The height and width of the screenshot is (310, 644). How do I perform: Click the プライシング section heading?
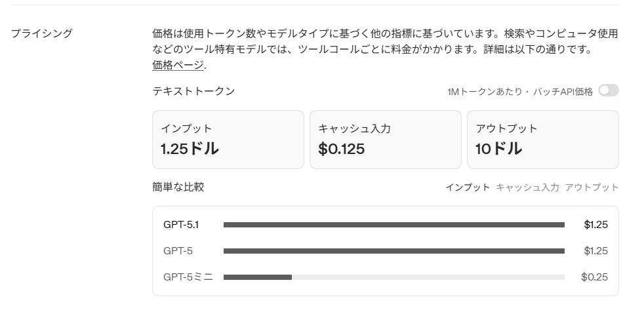pyautogui.click(x=41, y=33)
